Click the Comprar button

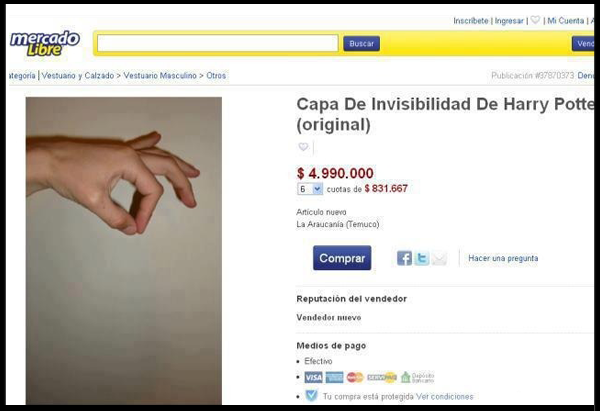[342, 258]
